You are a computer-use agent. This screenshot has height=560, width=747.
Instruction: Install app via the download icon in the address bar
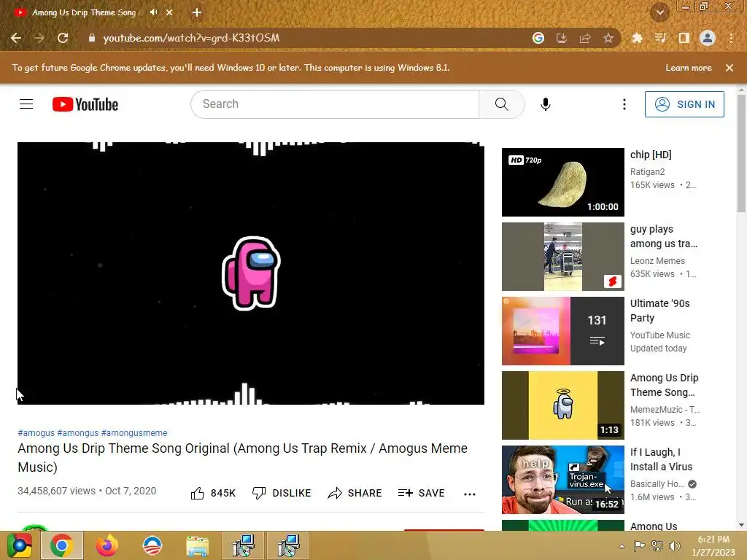click(562, 38)
